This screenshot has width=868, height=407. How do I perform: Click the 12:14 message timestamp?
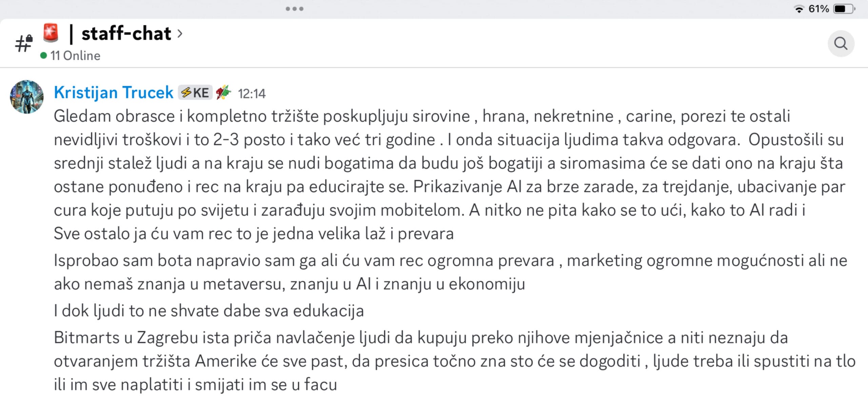[x=252, y=94]
